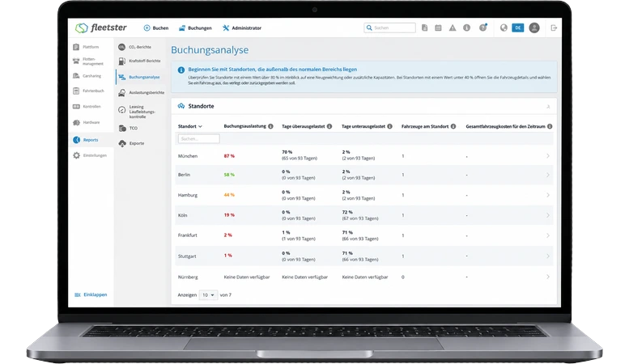Click Köln's 19 % utilization value
629x364 pixels.
229,215
